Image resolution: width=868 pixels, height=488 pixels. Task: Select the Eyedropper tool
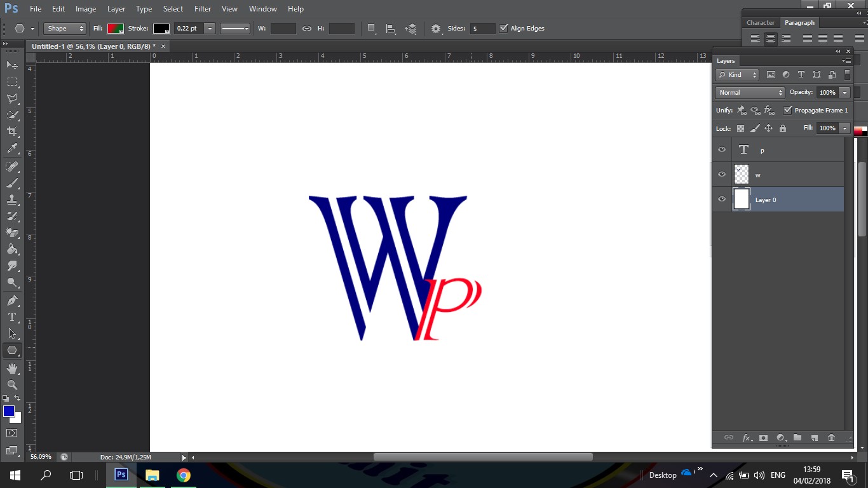pyautogui.click(x=12, y=148)
